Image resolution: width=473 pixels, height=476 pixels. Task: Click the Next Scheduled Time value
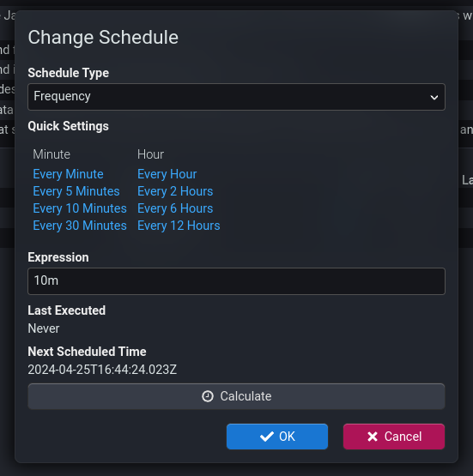[x=102, y=370]
